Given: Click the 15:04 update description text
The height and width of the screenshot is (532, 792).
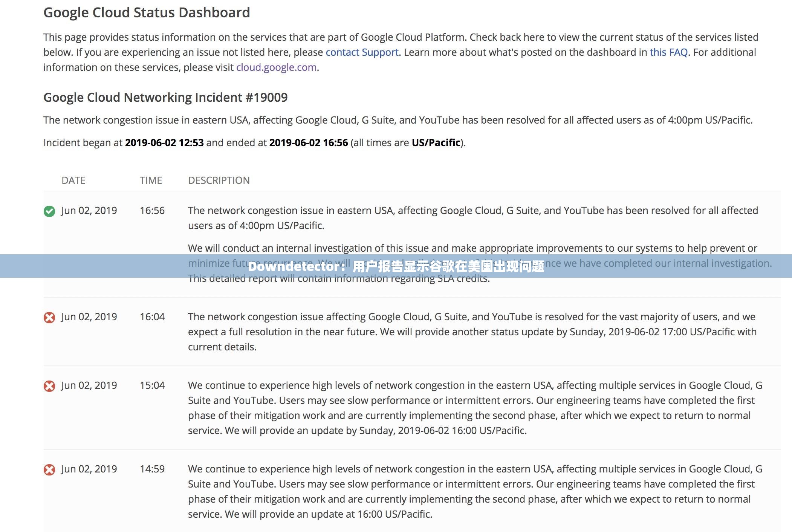Looking at the screenshot, I should click(x=475, y=408).
